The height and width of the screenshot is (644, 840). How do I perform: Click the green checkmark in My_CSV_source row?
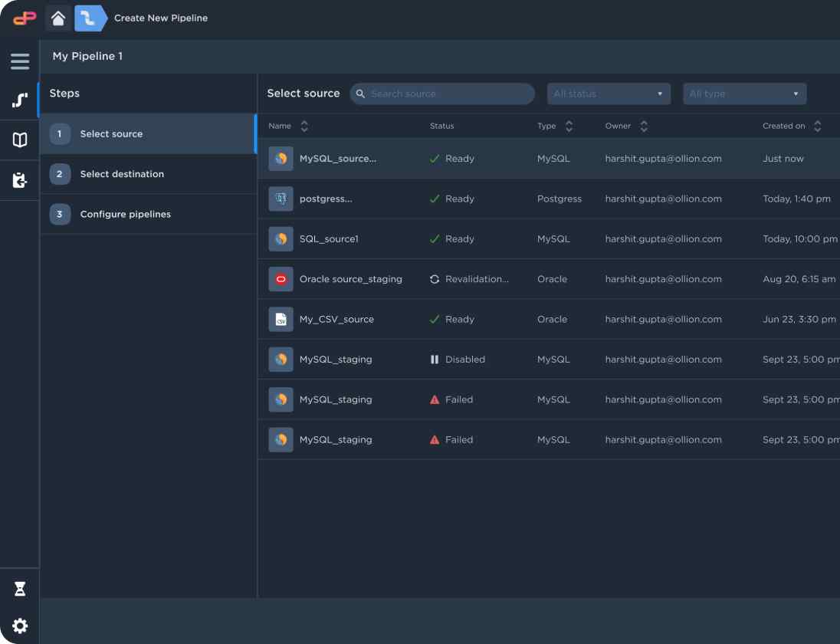pos(435,320)
